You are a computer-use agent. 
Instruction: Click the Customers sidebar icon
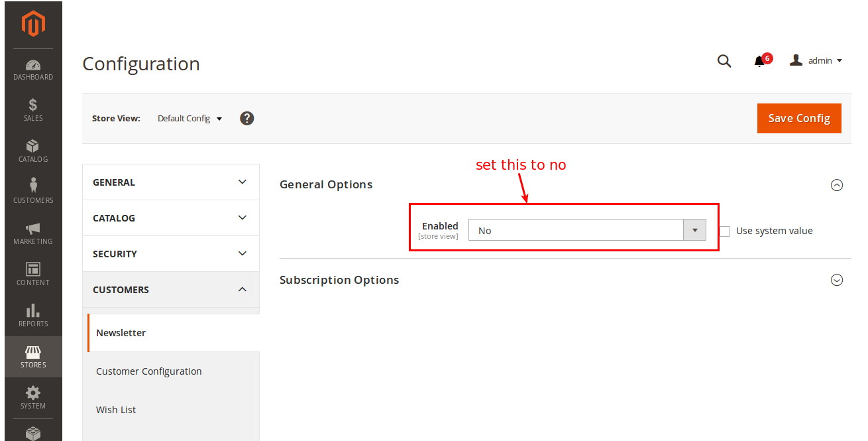tap(32, 192)
